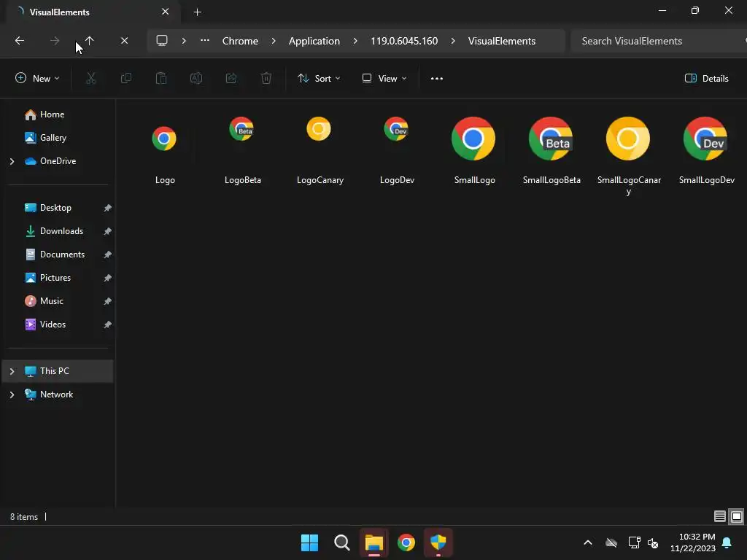Close the VisualElements tab
The height and width of the screenshot is (560, 747).
point(165,12)
